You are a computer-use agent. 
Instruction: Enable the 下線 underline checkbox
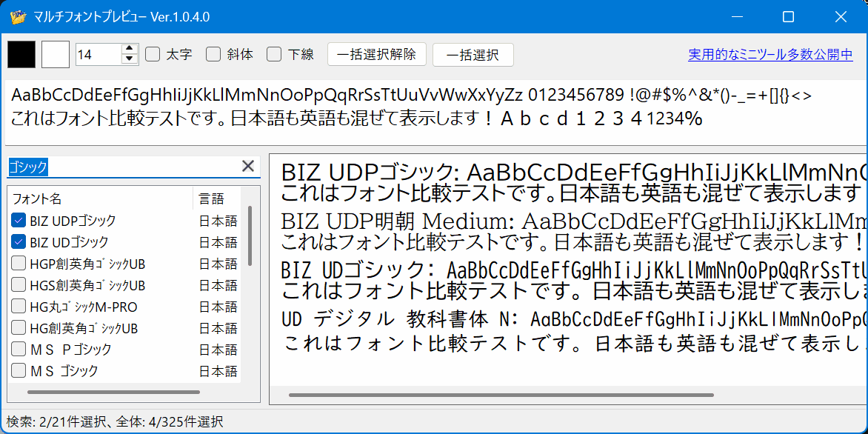tap(274, 54)
